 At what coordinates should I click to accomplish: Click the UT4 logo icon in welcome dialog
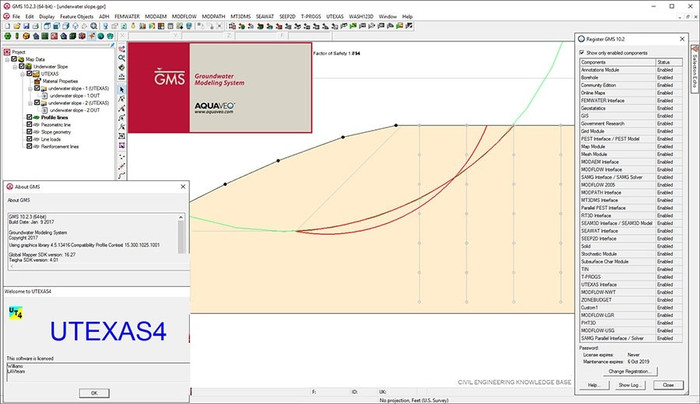[x=14, y=314]
